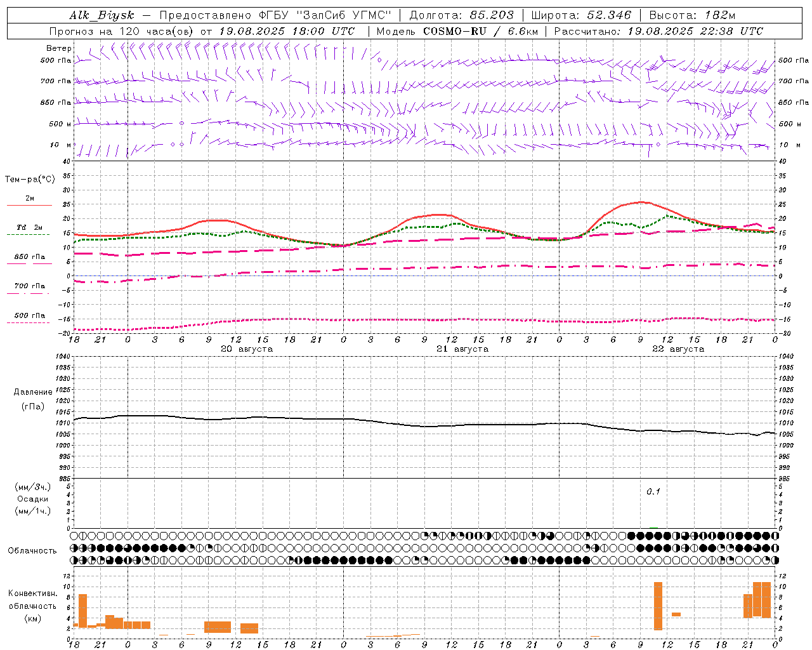Click the 'Ветер' wind section label
This screenshot has height=650, width=812.
click(59, 48)
